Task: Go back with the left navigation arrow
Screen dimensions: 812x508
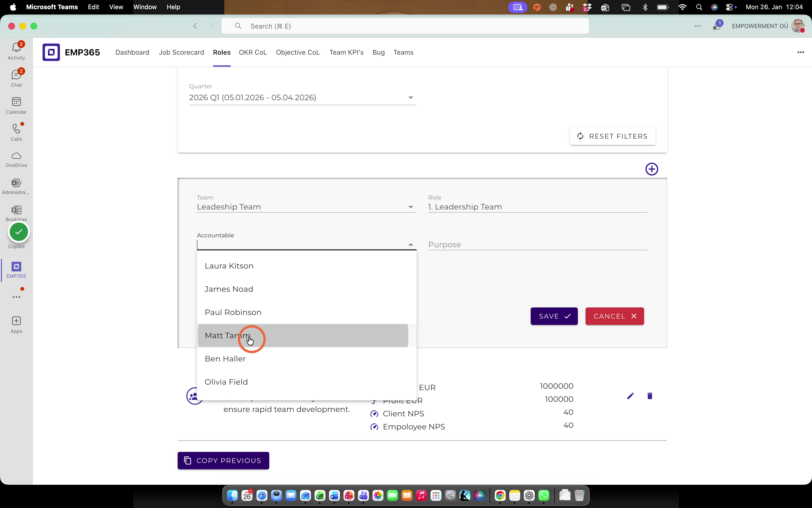Action: click(195, 26)
